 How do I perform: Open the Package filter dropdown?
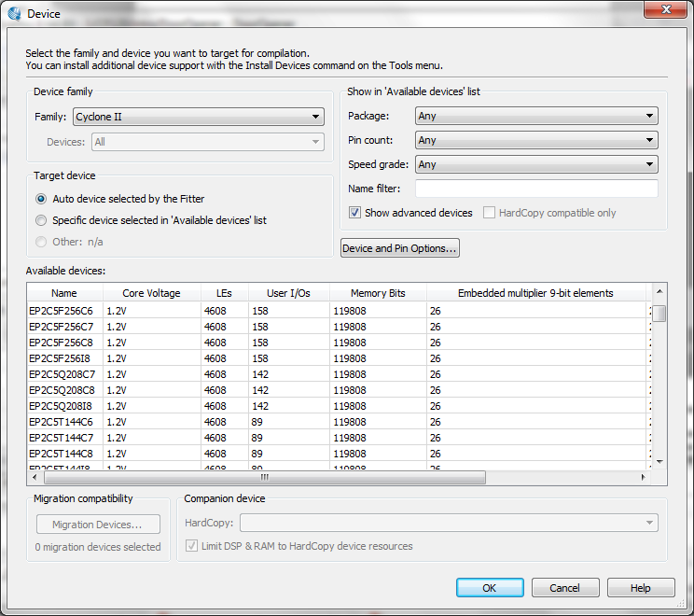pos(536,116)
